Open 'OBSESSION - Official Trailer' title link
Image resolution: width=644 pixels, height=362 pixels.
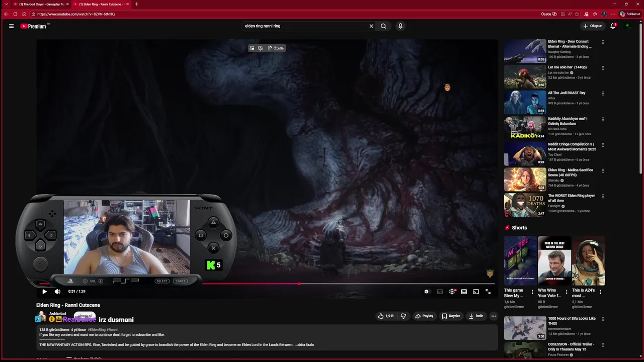coord(571,347)
